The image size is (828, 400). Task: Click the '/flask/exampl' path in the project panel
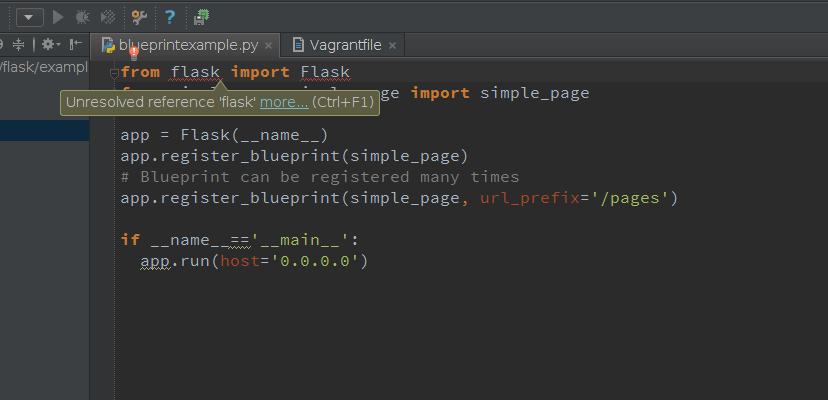coord(44,68)
